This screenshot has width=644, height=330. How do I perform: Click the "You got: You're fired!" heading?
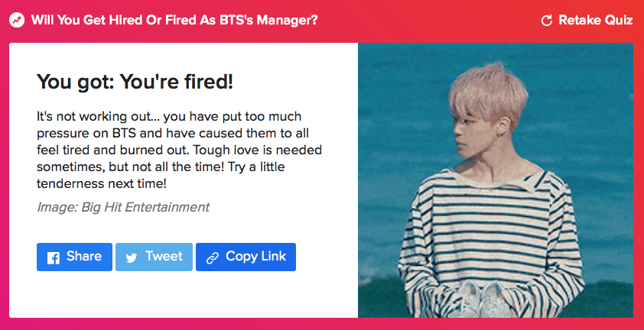135,82
